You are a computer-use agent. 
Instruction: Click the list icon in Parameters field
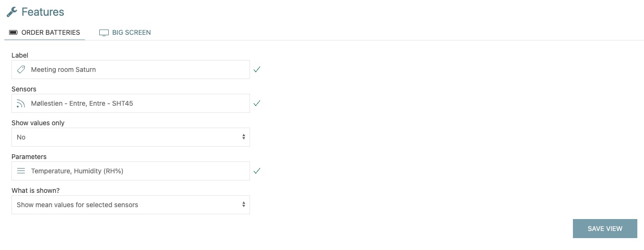coord(21,171)
